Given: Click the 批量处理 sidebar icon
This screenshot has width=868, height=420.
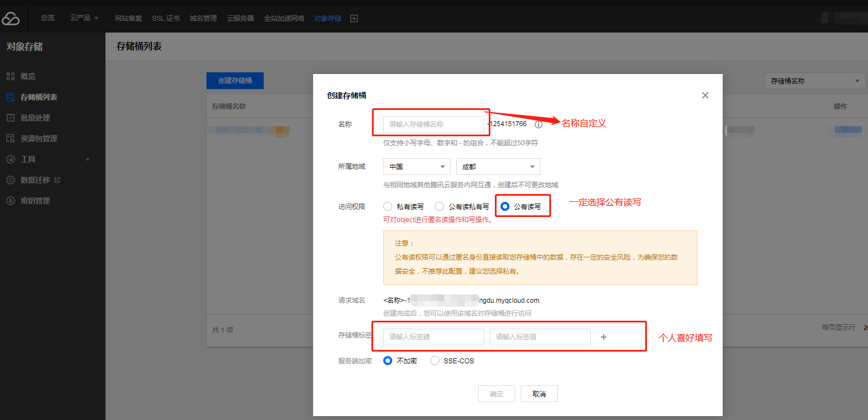Looking at the screenshot, I should pos(10,118).
